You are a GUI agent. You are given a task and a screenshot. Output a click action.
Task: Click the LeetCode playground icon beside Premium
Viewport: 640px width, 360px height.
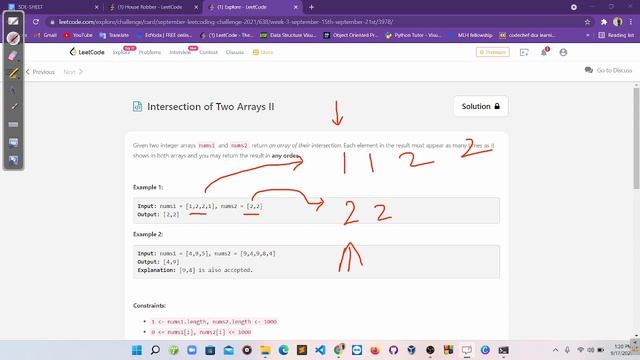point(524,52)
